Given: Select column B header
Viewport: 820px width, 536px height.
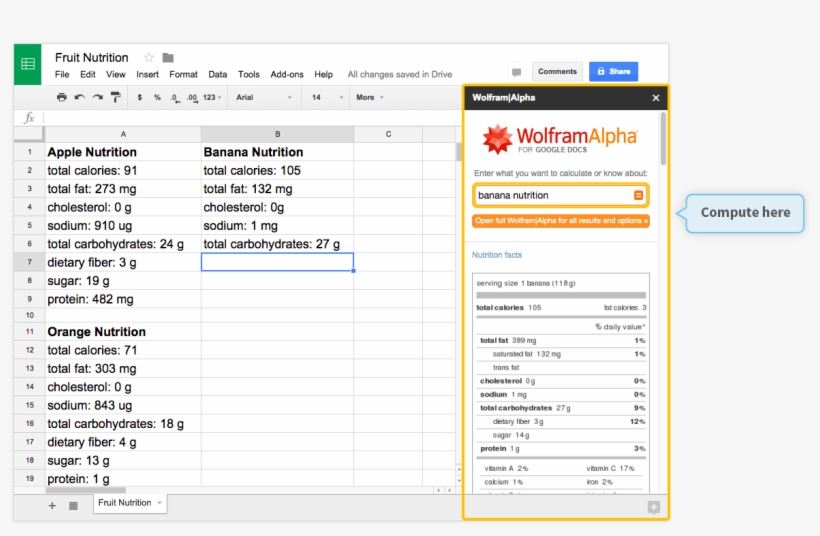Looking at the screenshot, I should pyautogui.click(x=278, y=134).
